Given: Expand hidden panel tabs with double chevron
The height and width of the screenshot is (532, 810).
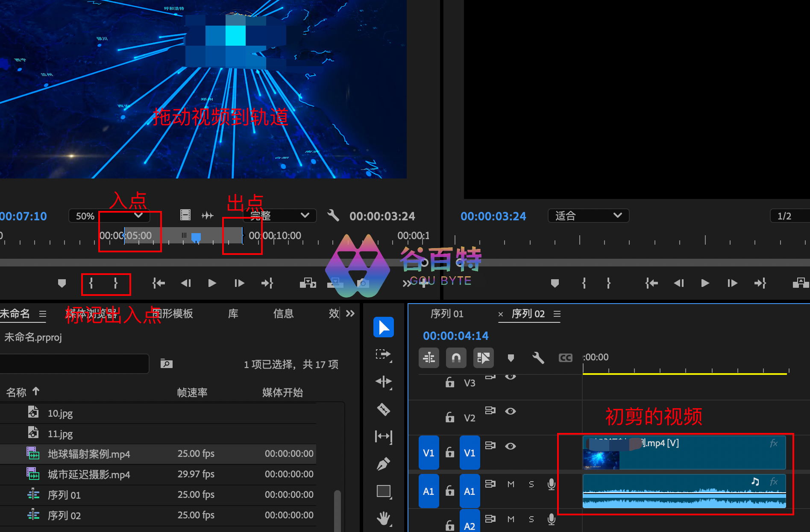Looking at the screenshot, I should 350,314.
